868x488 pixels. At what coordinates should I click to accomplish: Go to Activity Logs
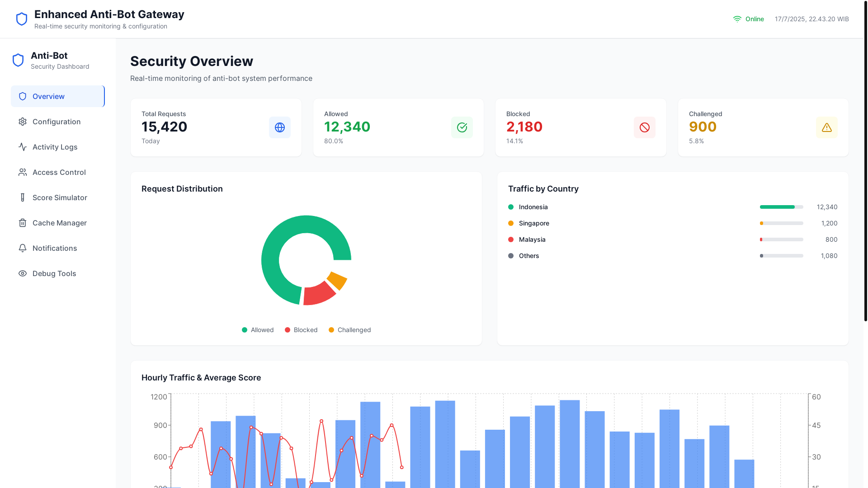click(x=58, y=147)
